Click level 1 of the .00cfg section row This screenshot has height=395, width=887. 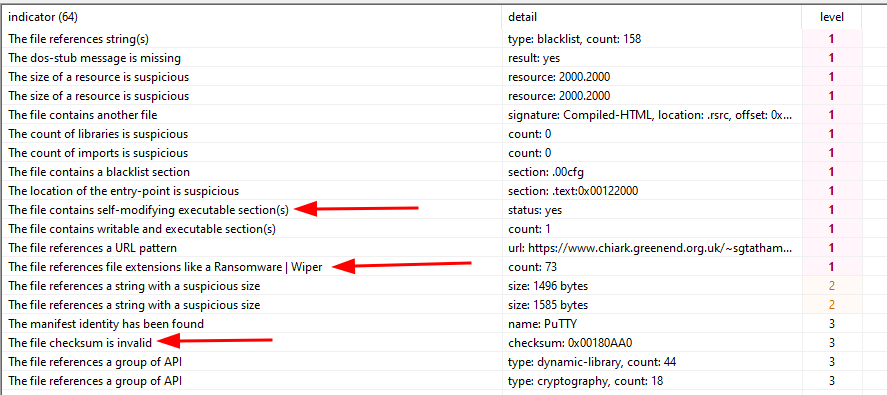[x=832, y=171]
